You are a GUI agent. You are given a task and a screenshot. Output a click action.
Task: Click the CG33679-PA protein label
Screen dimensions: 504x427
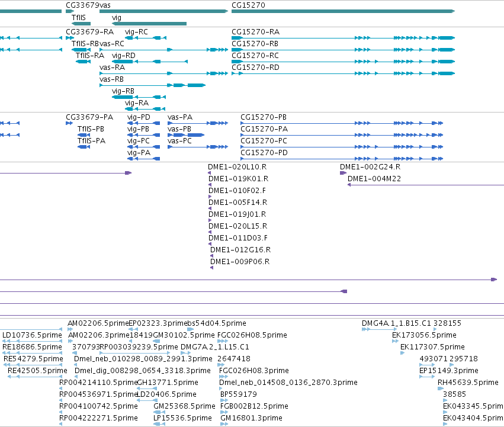click(x=89, y=117)
